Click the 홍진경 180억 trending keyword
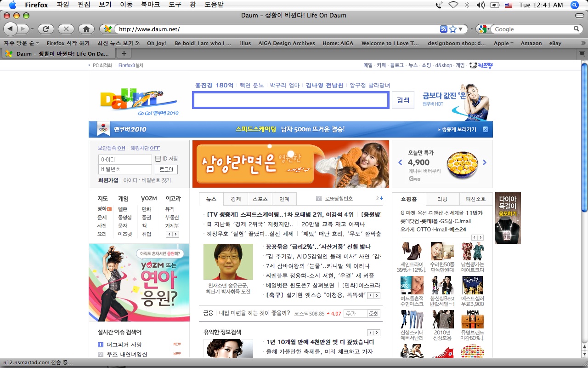The width and height of the screenshot is (588, 368). pos(214,85)
